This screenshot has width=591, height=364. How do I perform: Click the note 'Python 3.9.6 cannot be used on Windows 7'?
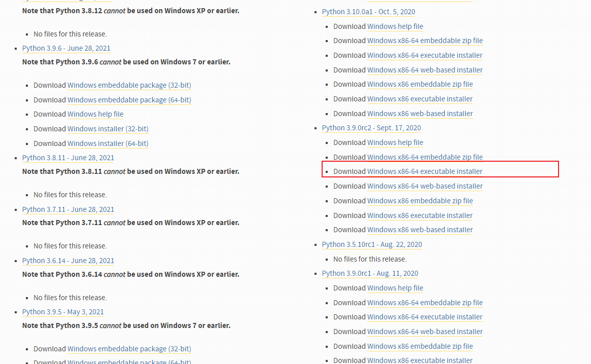coord(126,62)
